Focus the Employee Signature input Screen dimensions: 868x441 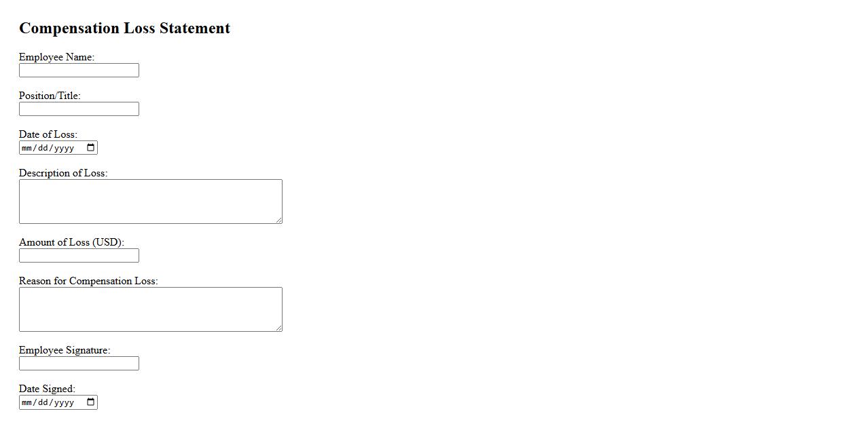79,364
